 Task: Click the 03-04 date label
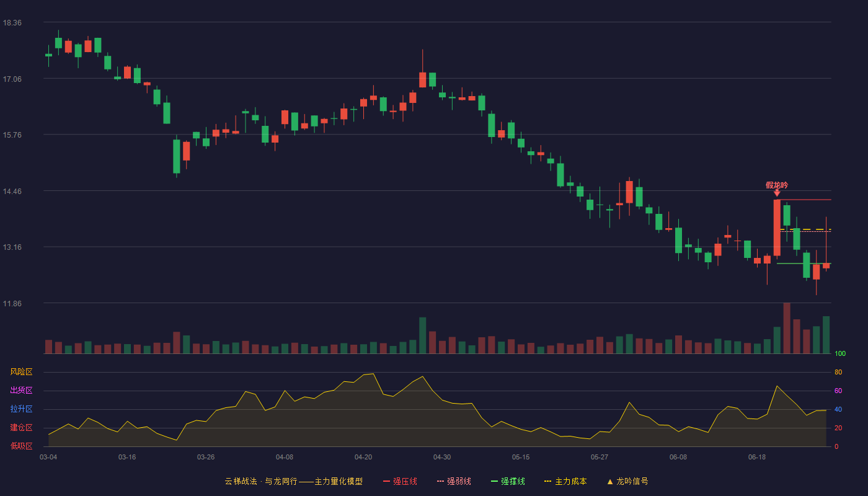coord(48,457)
